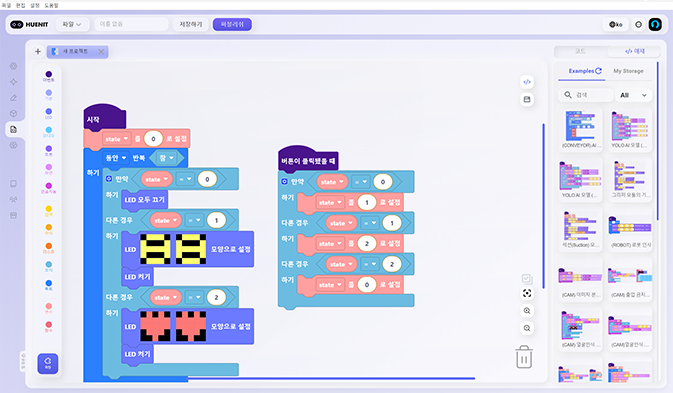Click the active block-coding file icon in sidebar
The height and width of the screenshot is (393, 673).
tap(14, 130)
